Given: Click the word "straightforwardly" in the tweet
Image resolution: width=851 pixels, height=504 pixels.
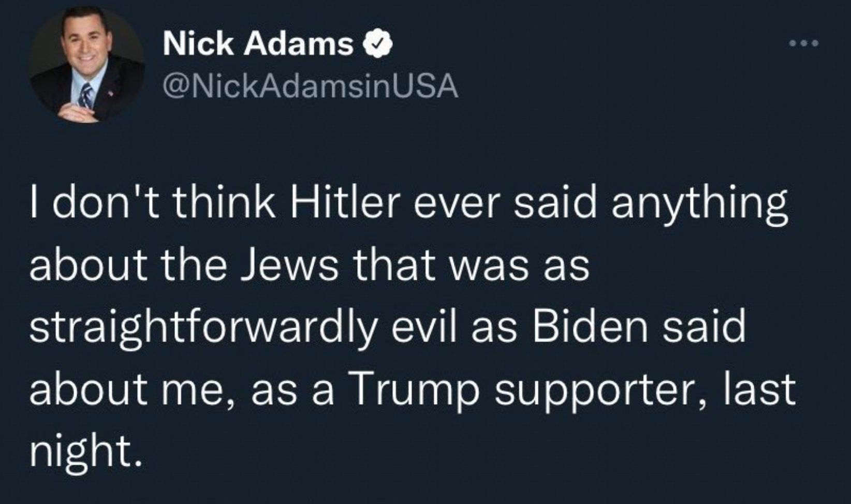Looking at the screenshot, I should 203,328.
